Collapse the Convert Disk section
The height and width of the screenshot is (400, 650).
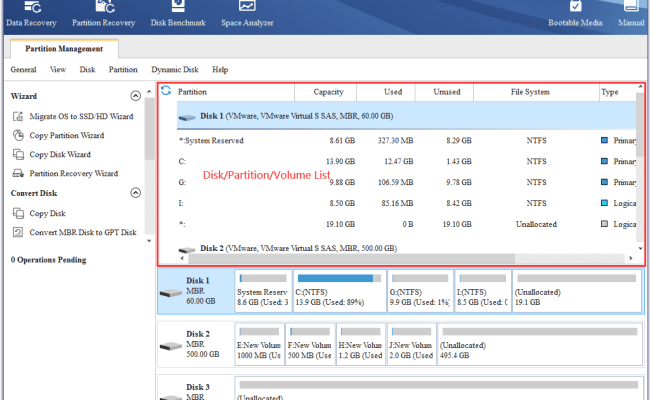135,193
